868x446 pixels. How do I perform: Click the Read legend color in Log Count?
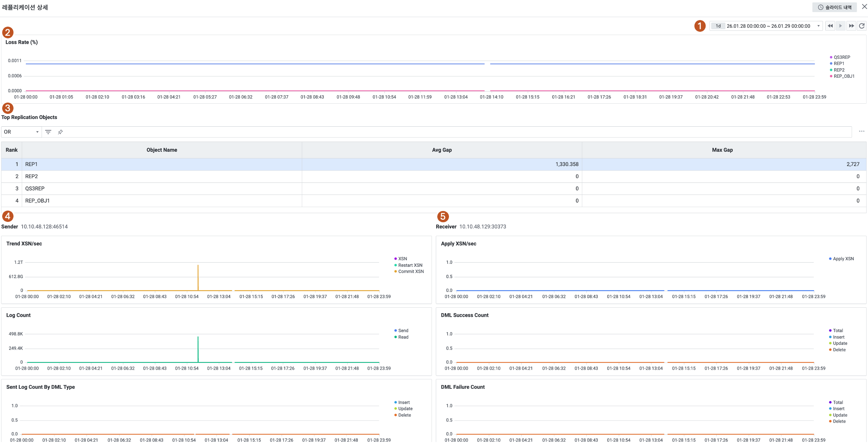[395, 337]
